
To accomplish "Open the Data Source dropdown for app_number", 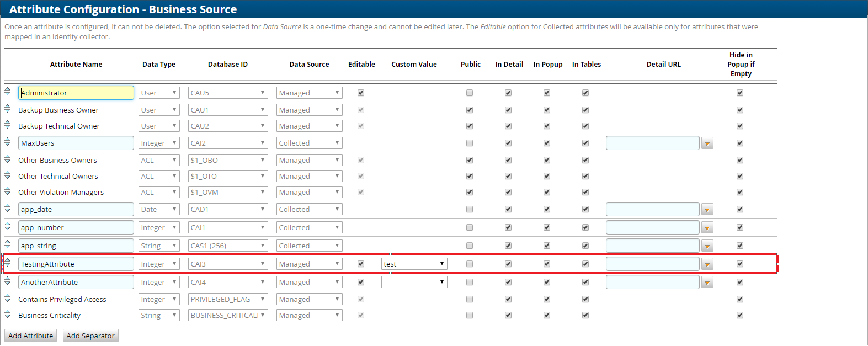I will pyautogui.click(x=309, y=227).
